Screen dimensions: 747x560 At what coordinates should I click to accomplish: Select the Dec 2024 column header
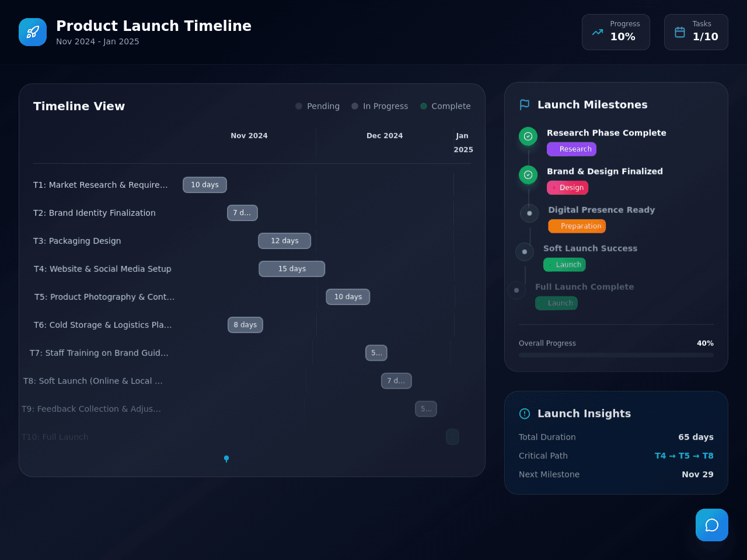click(385, 136)
